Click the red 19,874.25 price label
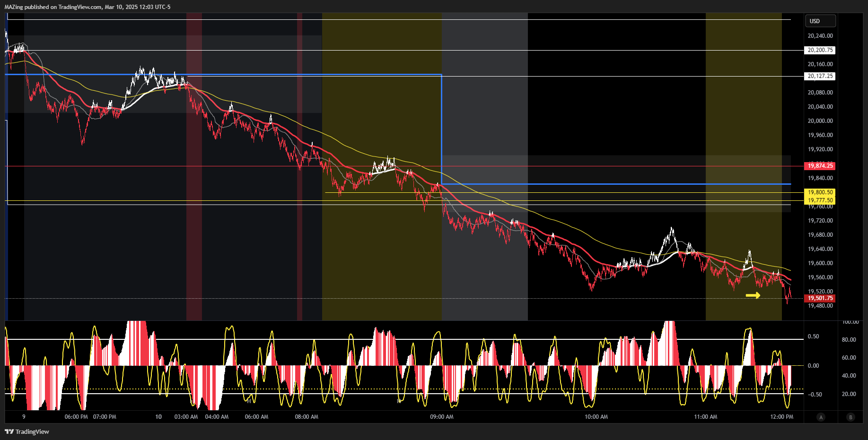This screenshot has width=868, height=440. tap(820, 166)
